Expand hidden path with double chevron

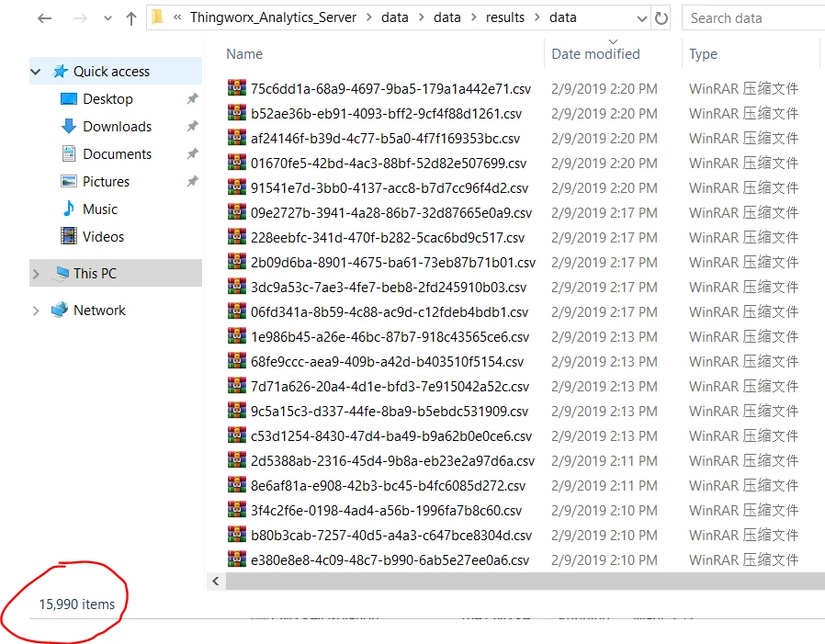click(x=177, y=17)
